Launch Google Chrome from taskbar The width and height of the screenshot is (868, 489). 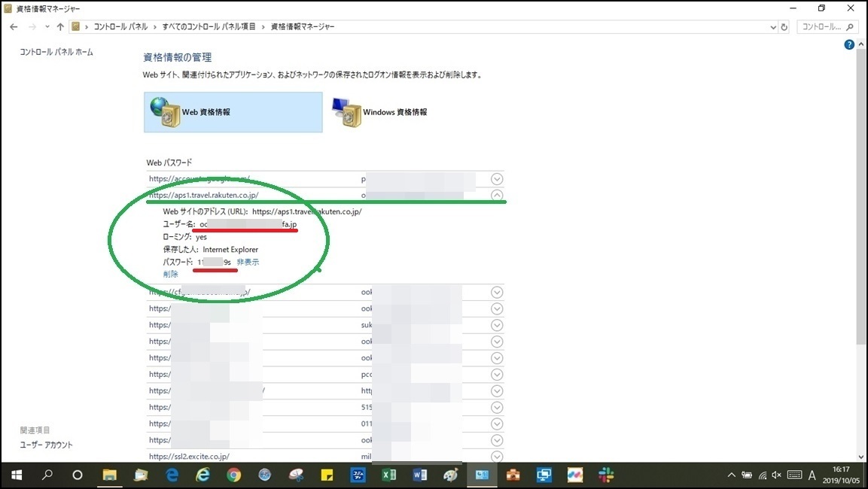click(233, 475)
